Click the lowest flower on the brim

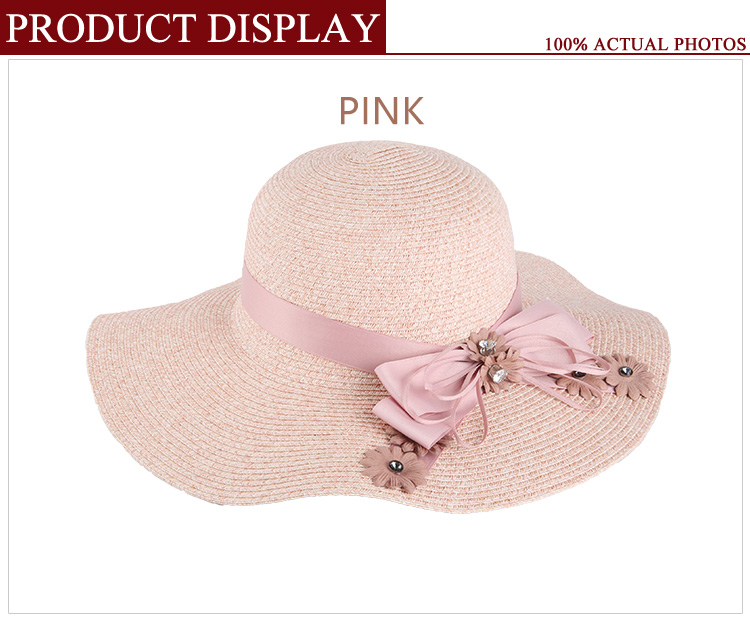tap(395, 468)
